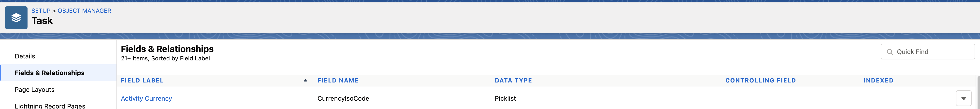This screenshot has height=109, width=980.
Task: Sort by the FIELD LABEL column header
Action: click(142, 81)
